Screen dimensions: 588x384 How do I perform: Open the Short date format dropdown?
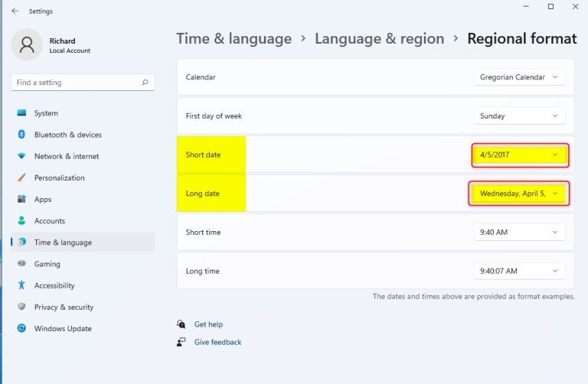519,155
